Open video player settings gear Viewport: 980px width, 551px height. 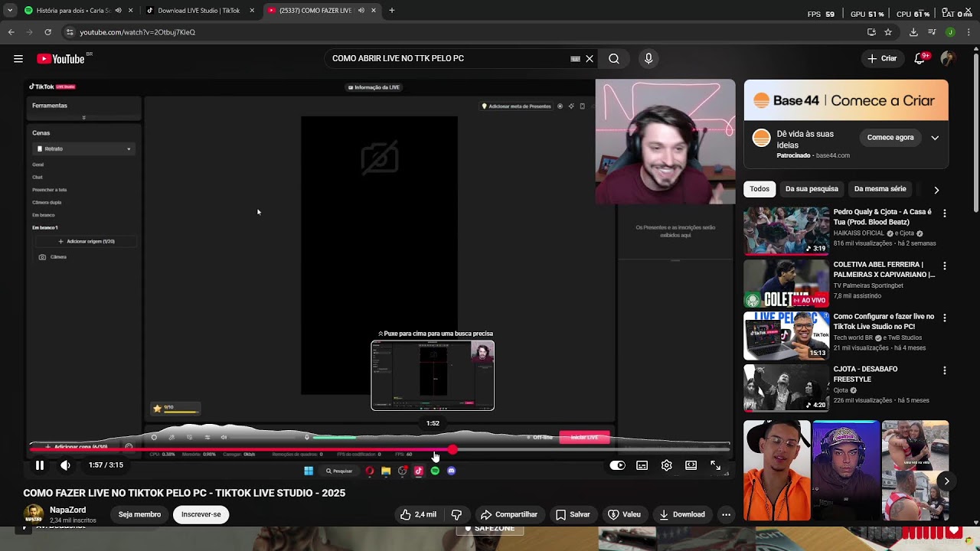point(666,465)
